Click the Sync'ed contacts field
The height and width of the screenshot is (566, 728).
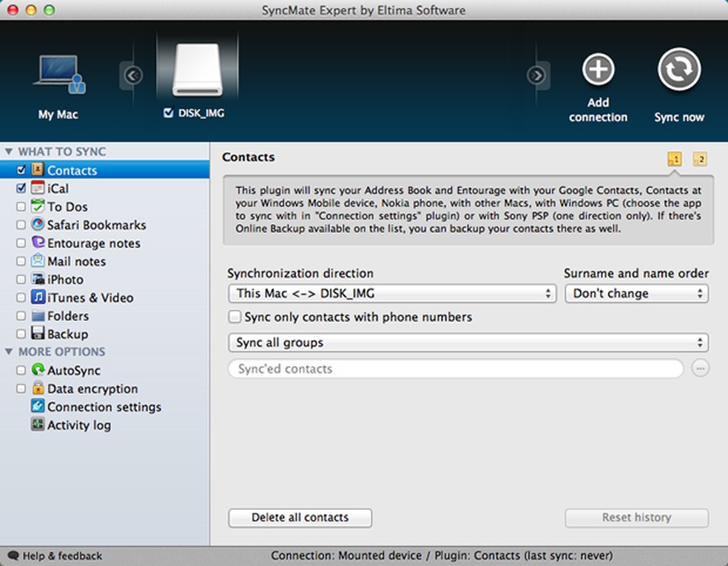(455, 369)
